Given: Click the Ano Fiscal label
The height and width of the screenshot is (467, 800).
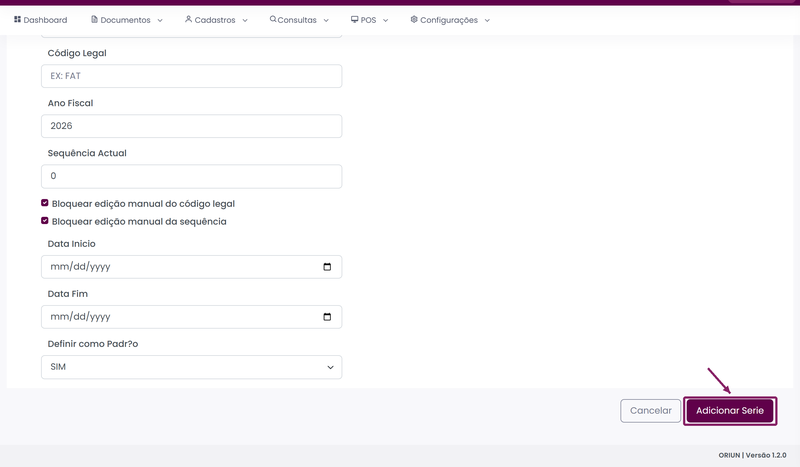Looking at the screenshot, I should point(70,103).
